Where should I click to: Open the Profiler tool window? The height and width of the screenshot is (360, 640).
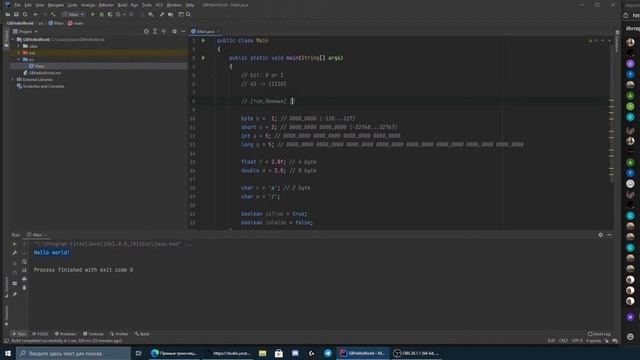pyautogui.click(x=119, y=334)
